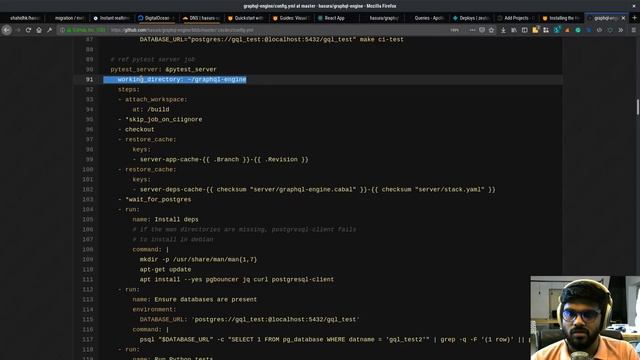The width and height of the screenshot is (640, 360).
Task: Click the page vertical scrollbar thumb
Action: pyautogui.click(x=637, y=107)
